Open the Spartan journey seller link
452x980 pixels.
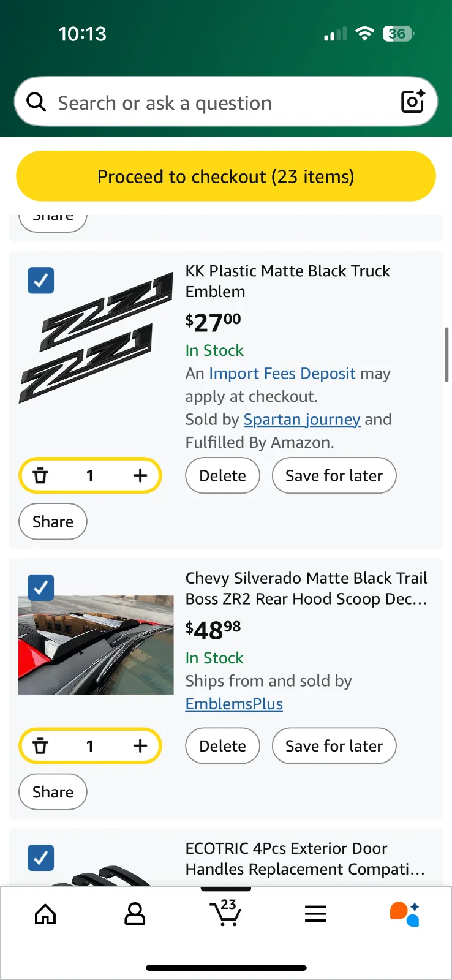pyautogui.click(x=302, y=420)
